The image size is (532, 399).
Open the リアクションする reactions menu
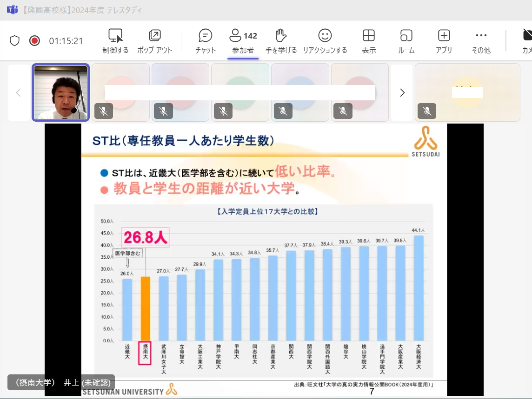[325, 41]
